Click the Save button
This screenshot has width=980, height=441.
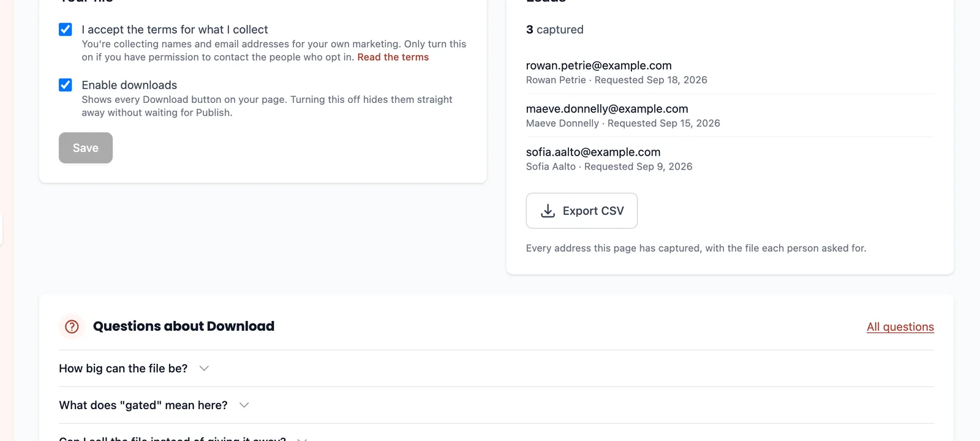point(86,148)
